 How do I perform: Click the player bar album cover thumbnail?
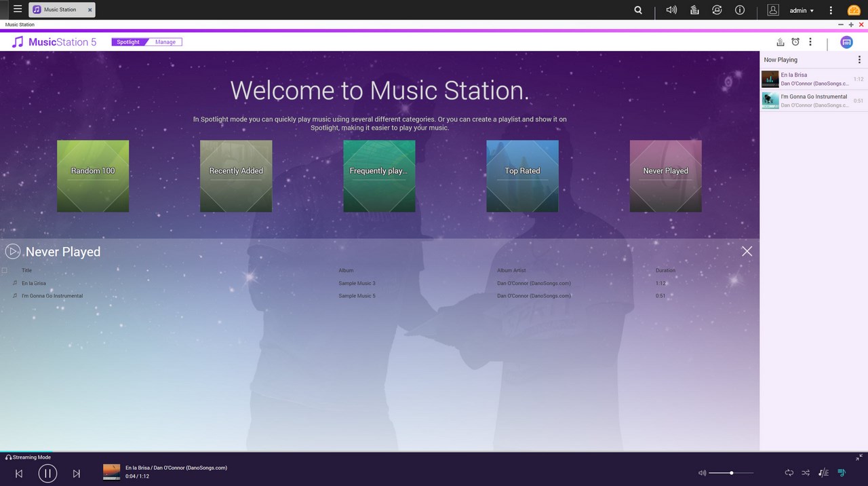click(x=111, y=472)
